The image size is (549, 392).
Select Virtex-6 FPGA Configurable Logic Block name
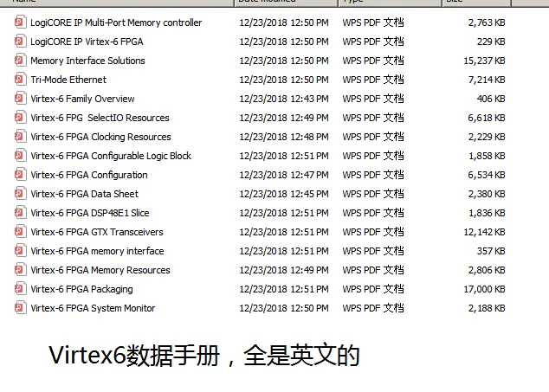coord(111,156)
